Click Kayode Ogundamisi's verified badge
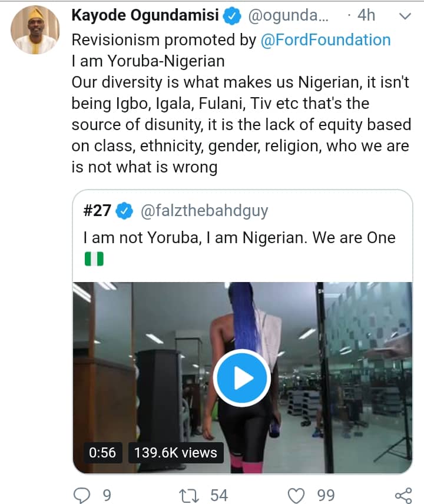 pos(233,16)
